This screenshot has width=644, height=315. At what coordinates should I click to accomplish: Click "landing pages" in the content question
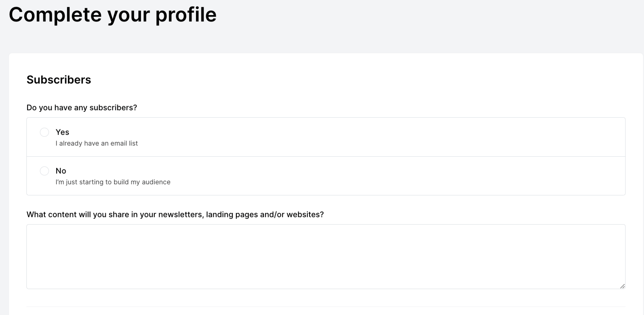coord(232,215)
